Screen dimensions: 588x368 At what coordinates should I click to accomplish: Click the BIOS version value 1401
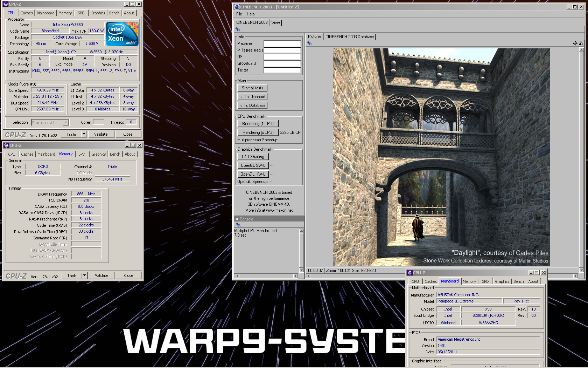[x=488, y=346]
